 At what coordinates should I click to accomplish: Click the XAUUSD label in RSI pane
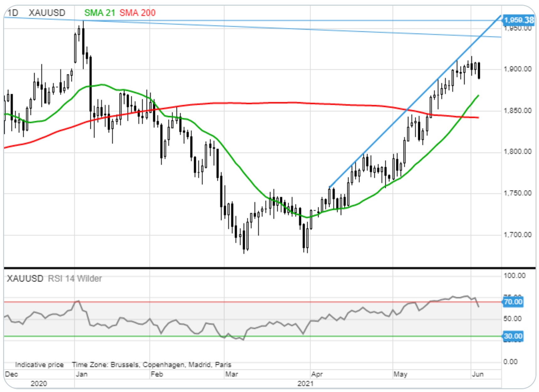coord(25,279)
